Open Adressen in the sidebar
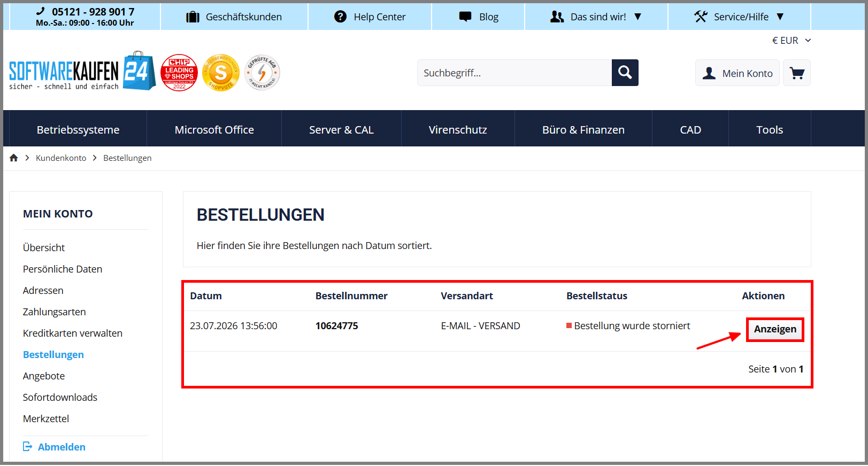Screen dimensions: 868x466 click(x=43, y=290)
